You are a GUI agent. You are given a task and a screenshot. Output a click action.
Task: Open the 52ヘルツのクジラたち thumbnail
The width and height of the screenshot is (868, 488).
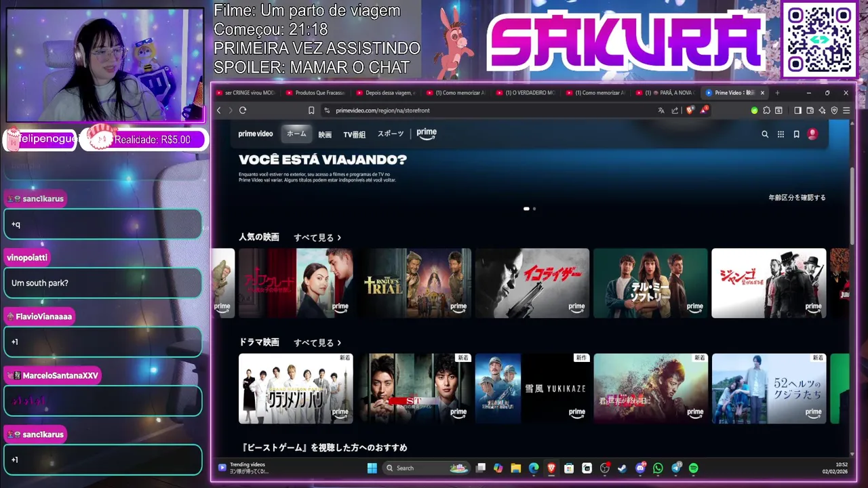pos(769,388)
